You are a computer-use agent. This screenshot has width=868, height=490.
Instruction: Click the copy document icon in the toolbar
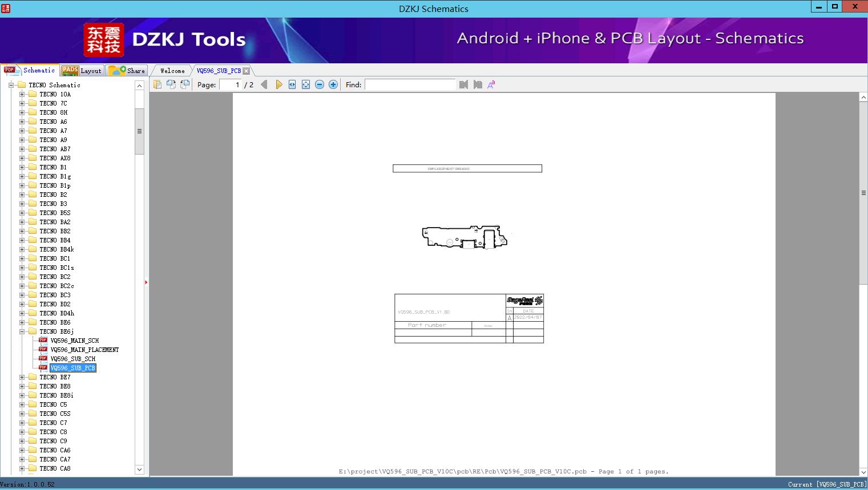tap(158, 84)
